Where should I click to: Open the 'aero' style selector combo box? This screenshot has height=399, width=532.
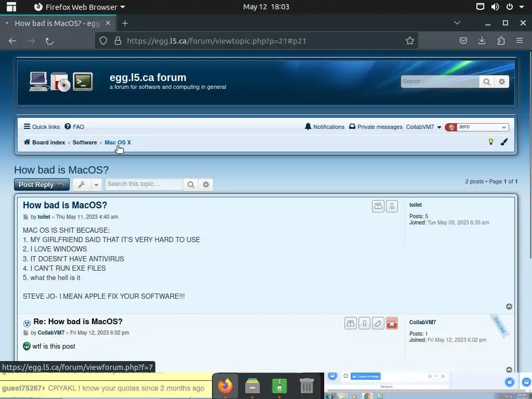pos(483,127)
